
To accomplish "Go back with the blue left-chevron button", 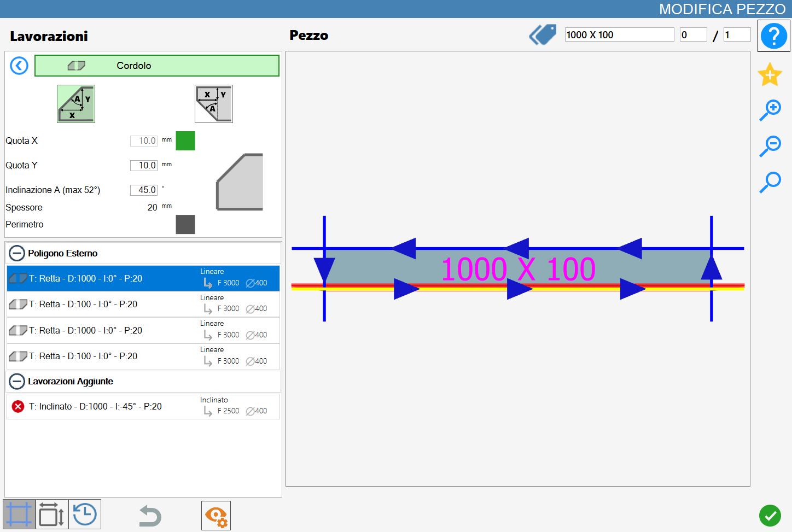I will (19, 66).
